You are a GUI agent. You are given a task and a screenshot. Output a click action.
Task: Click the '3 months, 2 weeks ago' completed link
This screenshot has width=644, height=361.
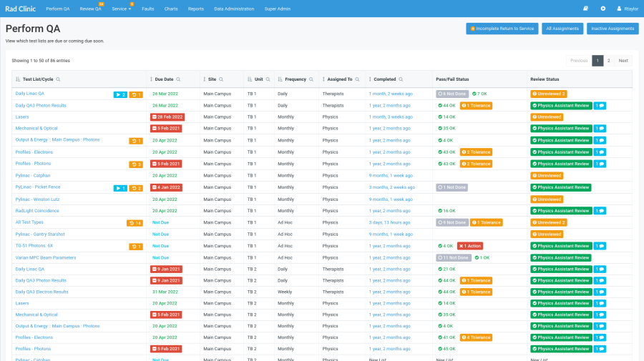[392, 187]
